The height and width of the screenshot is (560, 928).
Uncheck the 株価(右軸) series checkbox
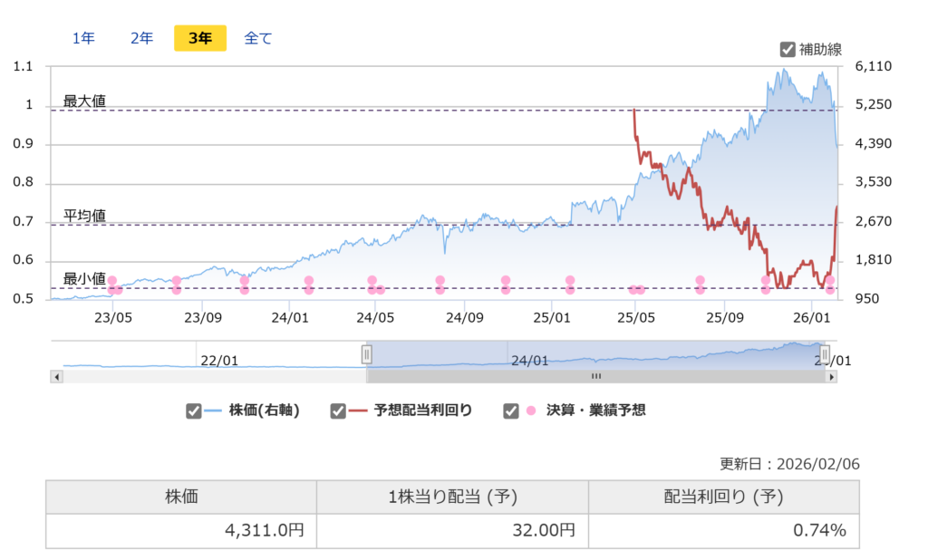193,410
